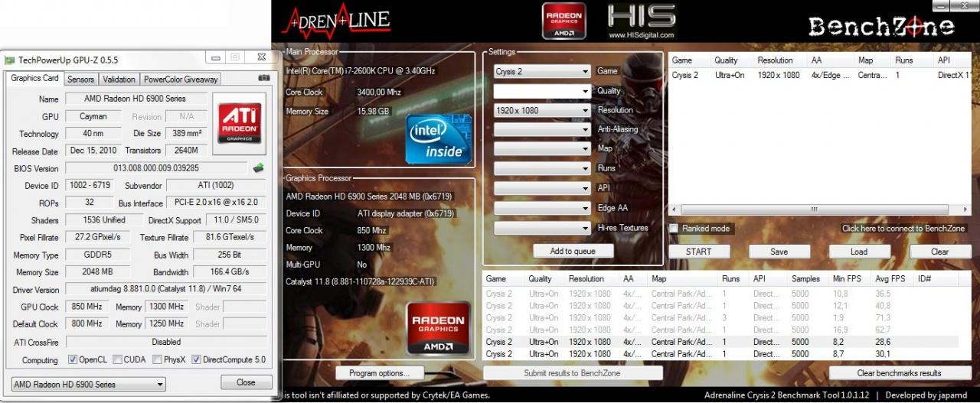Open the Runs dropdown
Screen dimensions: 980x403
542,169
